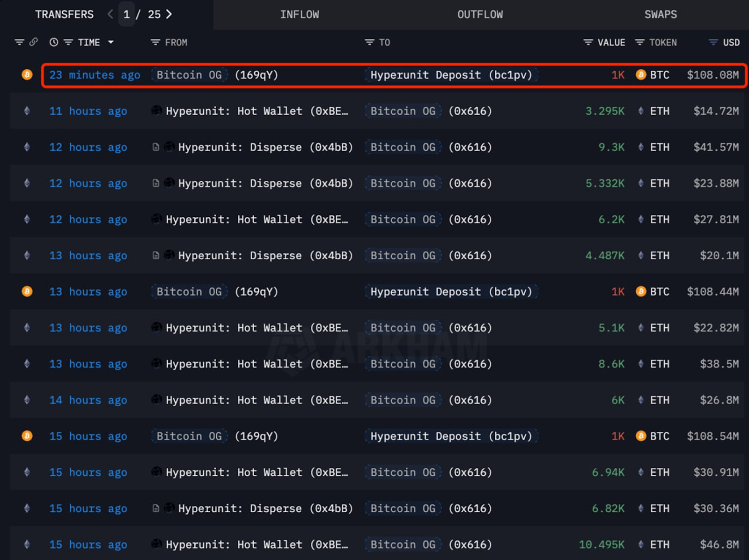Viewport: 749px width, 560px height.
Task: Open Hyperunit Deposit (bc1pv) in the $108.44M row
Action: 451,291
